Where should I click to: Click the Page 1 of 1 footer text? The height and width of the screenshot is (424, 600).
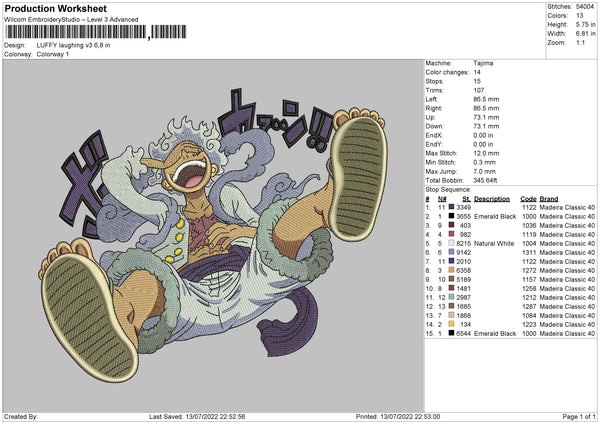point(579,416)
